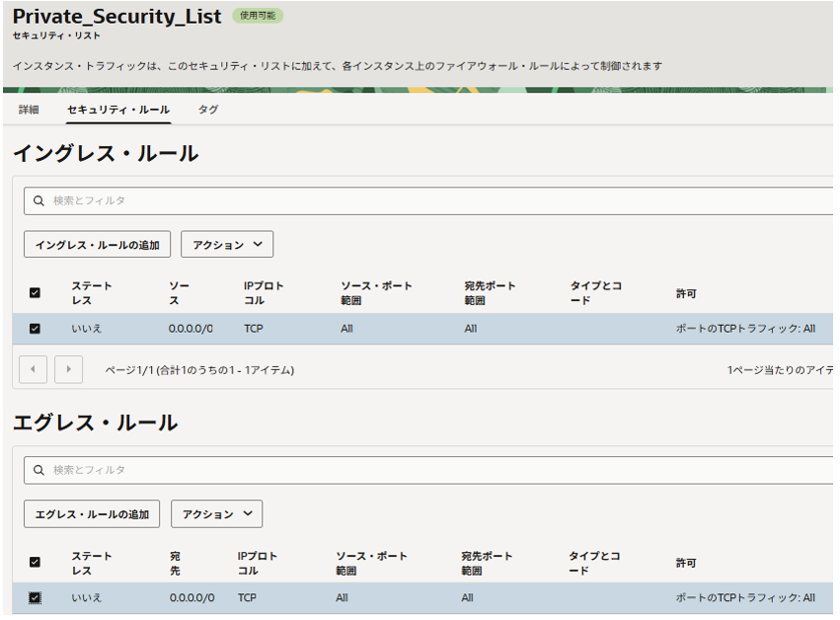Switch to the 詳細 tab

pos(29,110)
